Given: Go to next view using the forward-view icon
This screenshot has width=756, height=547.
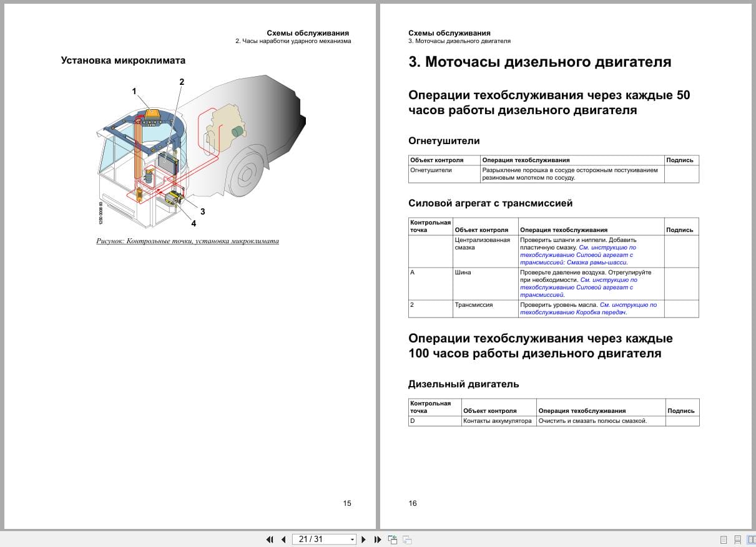Looking at the screenshot, I should [406, 539].
